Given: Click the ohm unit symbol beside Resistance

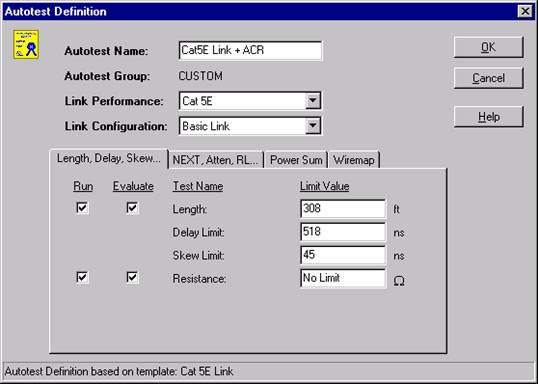Looking at the screenshot, I should click(399, 281).
